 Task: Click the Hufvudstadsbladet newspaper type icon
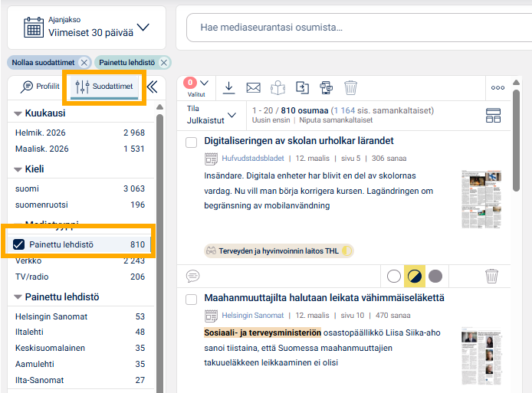(x=211, y=159)
